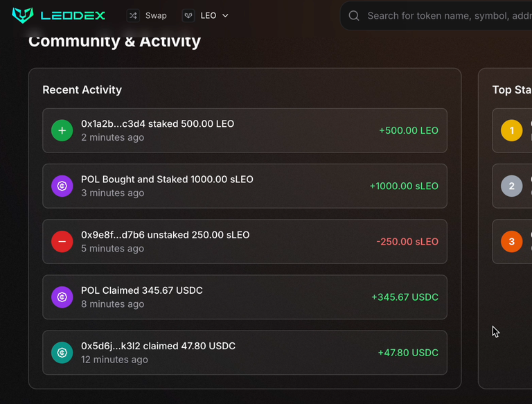Open the 0x9e8f...d7b6 unstaked entry
The height and width of the screenshot is (404, 532).
[x=245, y=242]
